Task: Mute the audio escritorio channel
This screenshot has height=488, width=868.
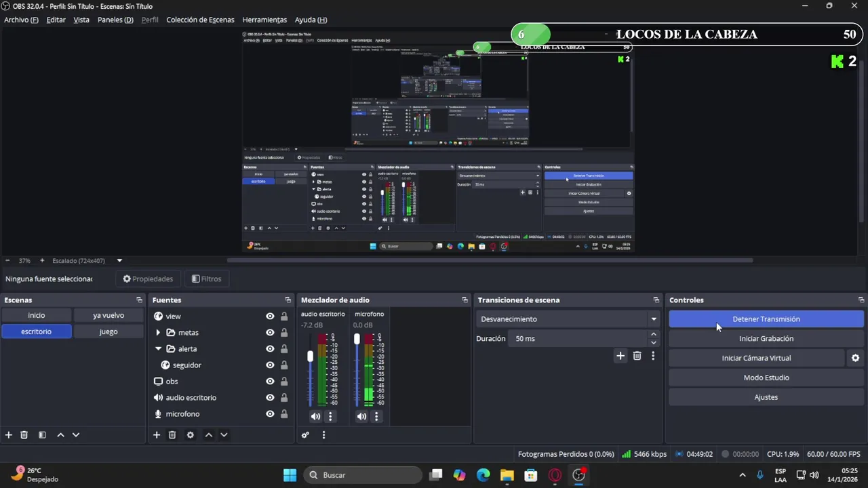Action: [x=315, y=416]
